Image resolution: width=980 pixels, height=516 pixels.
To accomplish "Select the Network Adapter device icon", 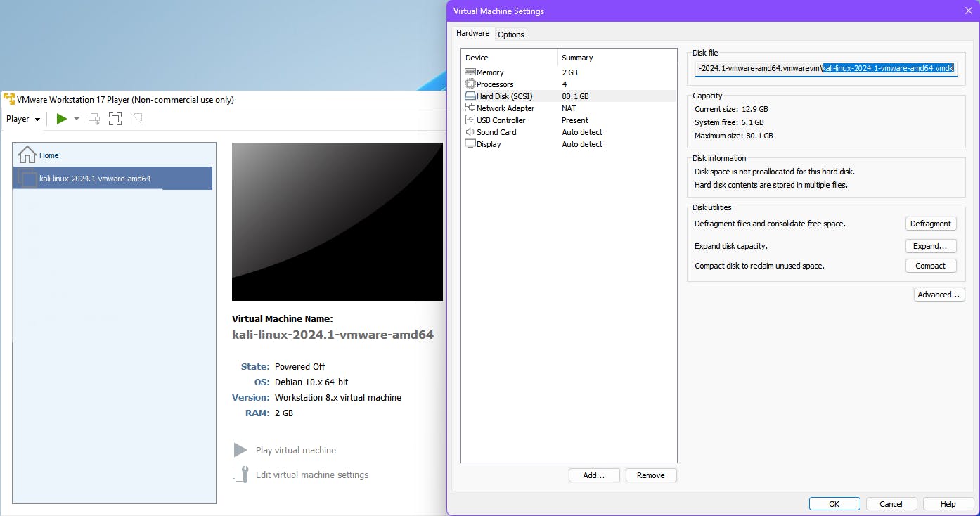I will coord(470,108).
